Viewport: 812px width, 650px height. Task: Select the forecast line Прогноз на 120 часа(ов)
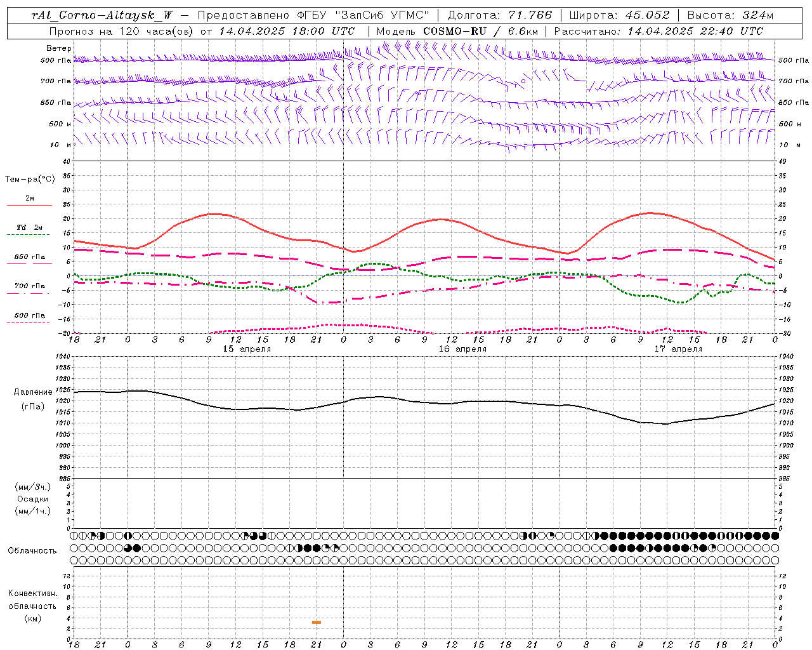[121, 31]
